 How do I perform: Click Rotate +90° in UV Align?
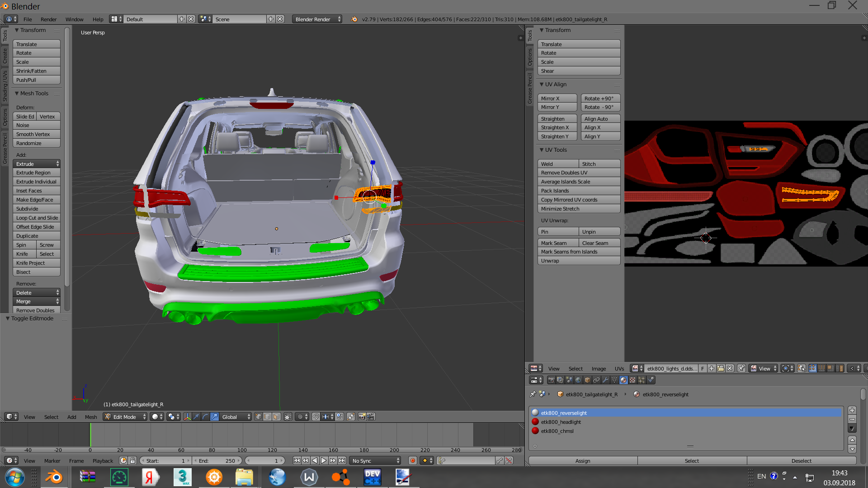600,98
